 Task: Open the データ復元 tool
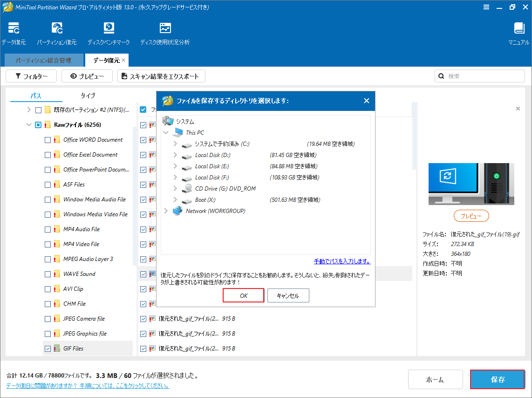click(x=14, y=33)
